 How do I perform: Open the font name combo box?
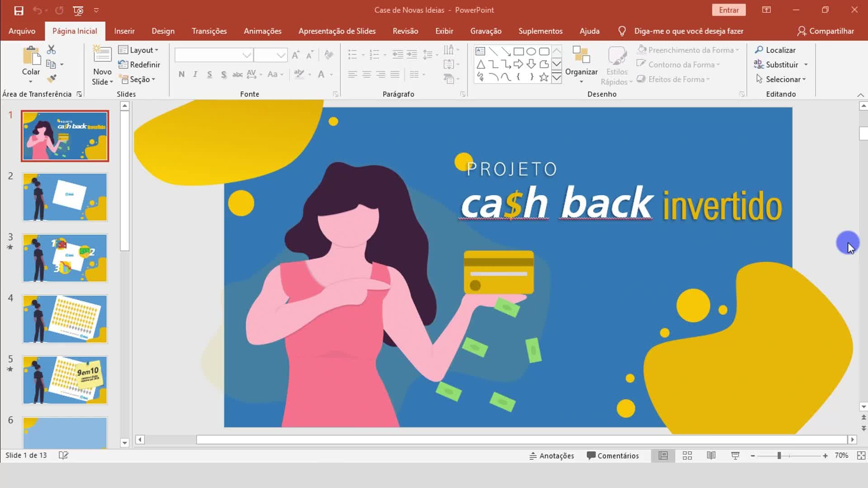click(213, 55)
